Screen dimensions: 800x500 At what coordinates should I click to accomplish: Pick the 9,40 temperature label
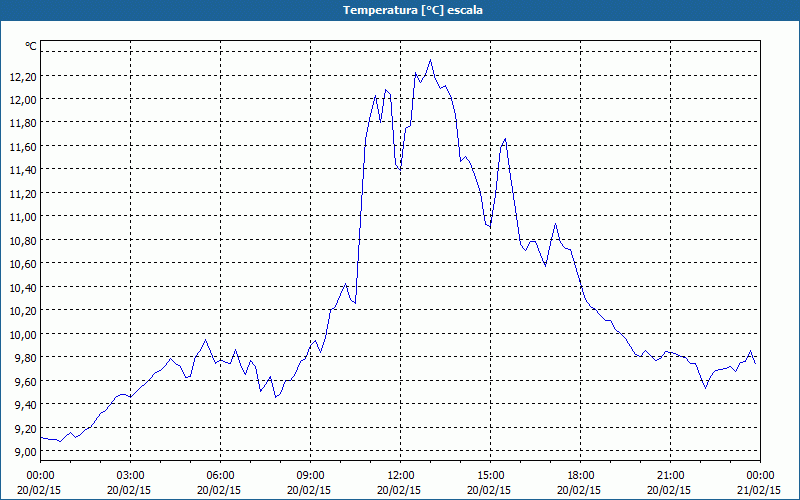coord(26,405)
